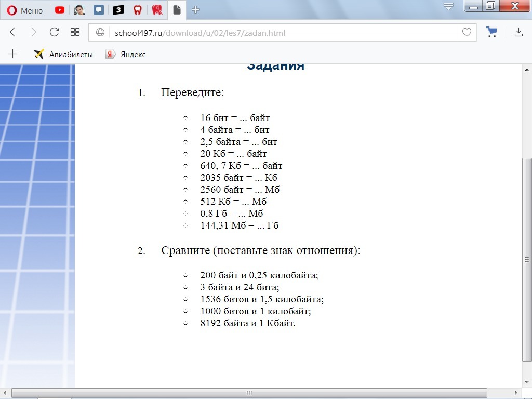Viewport: 532px width, 399px height.
Task: Click the horizontal scrollbar right arrow
Action: (x=516, y=393)
